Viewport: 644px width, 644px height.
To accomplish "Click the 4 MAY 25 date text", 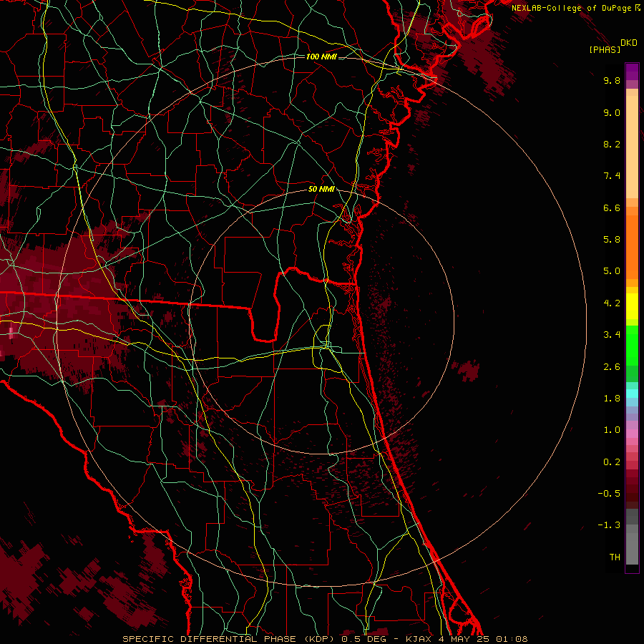I will [463, 639].
